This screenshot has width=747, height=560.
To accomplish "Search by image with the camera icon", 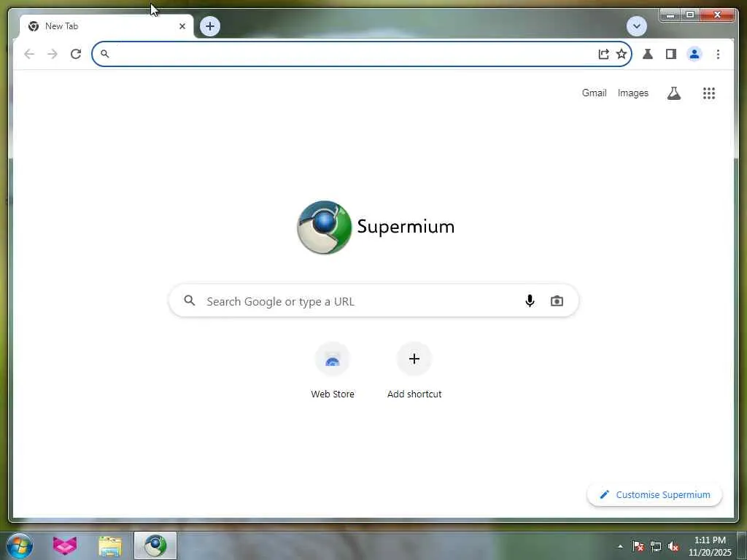I will coord(557,301).
